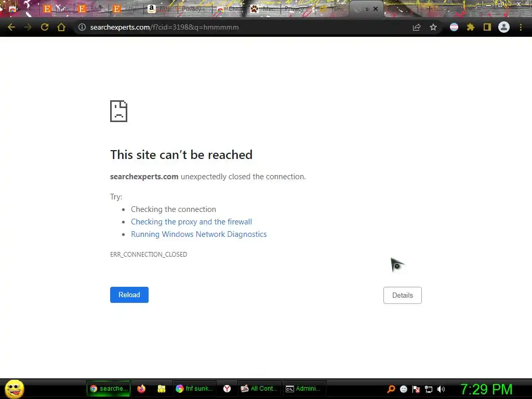Viewport: 532px width, 399px height.
Task: Open a new tab with plus button
Action: 429,9
